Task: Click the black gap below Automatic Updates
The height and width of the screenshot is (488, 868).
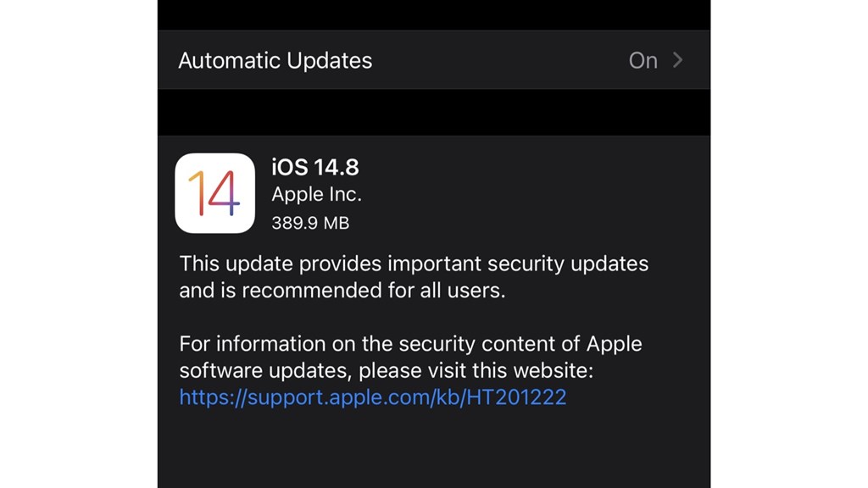Action: click(x=433, y=112)
